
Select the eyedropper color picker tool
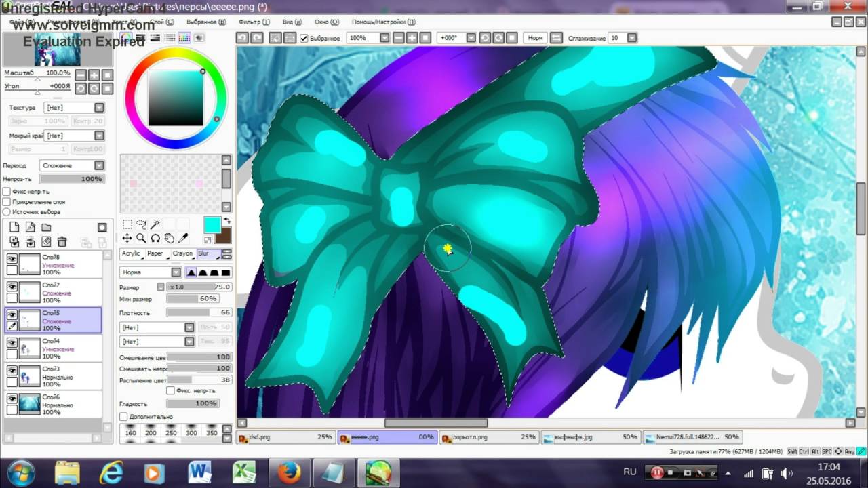[182, 238]
